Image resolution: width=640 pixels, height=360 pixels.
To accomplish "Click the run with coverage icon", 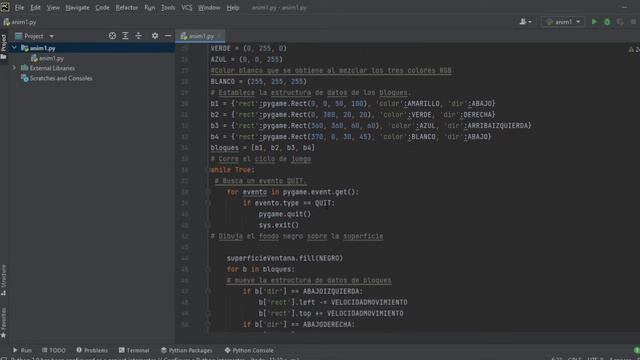I will (620, 22).
